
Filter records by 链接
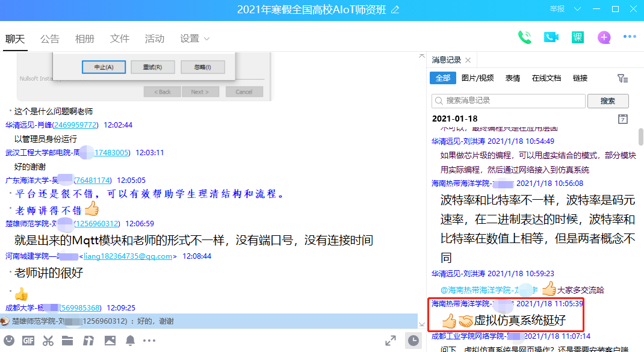click(580, 78)
